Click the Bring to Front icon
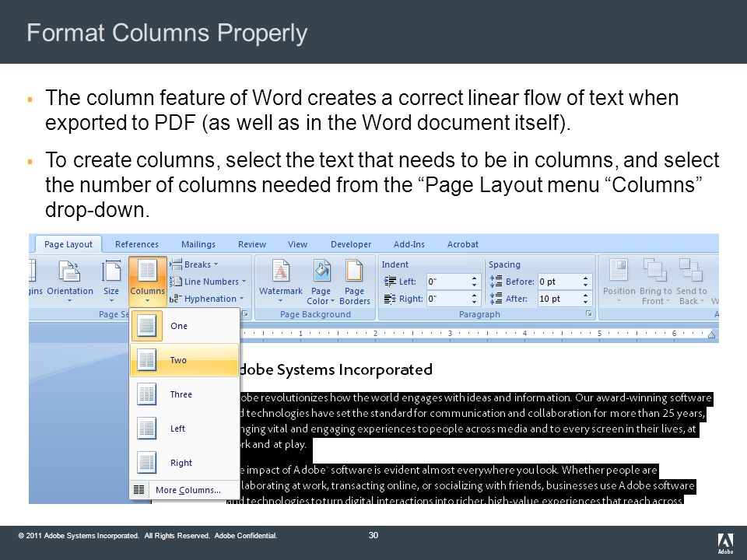Screen dimensions: 747x560 tap(655, 271)
